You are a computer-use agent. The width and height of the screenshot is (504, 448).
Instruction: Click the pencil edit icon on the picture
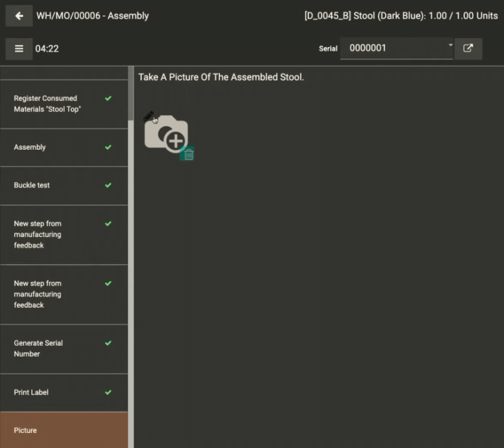tap(149, 116)
